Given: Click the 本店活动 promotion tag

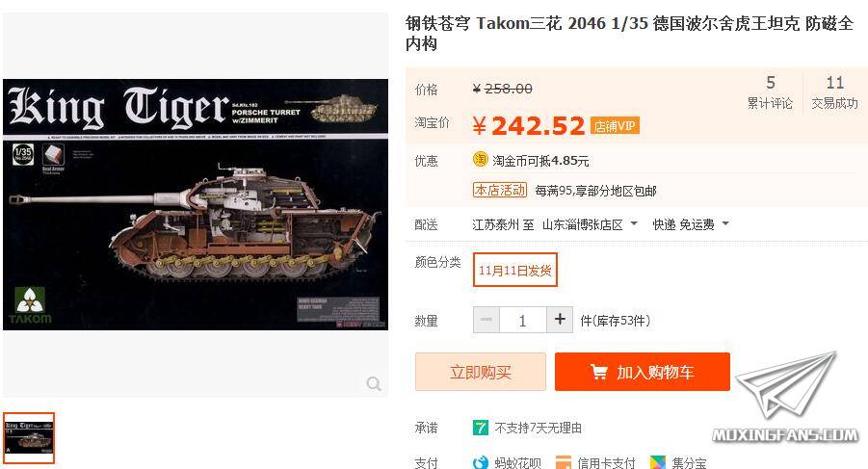Looking at the screenshot, I should (499, 191).
